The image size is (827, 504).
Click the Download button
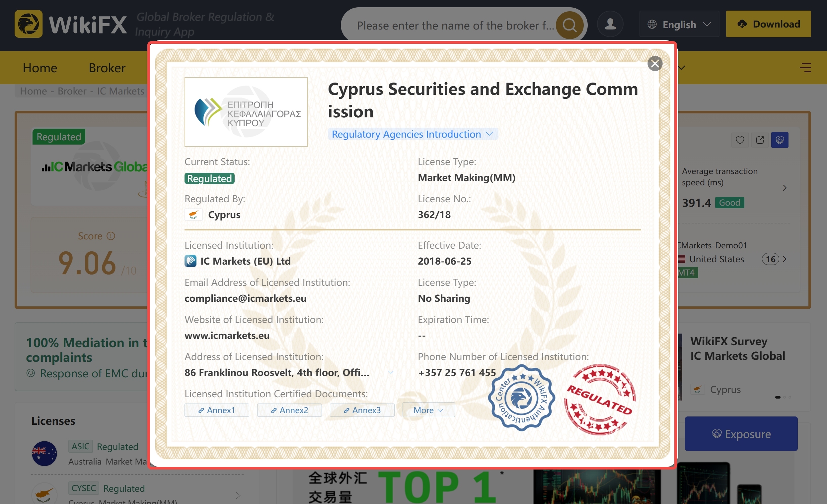click(x=768, y=24)
